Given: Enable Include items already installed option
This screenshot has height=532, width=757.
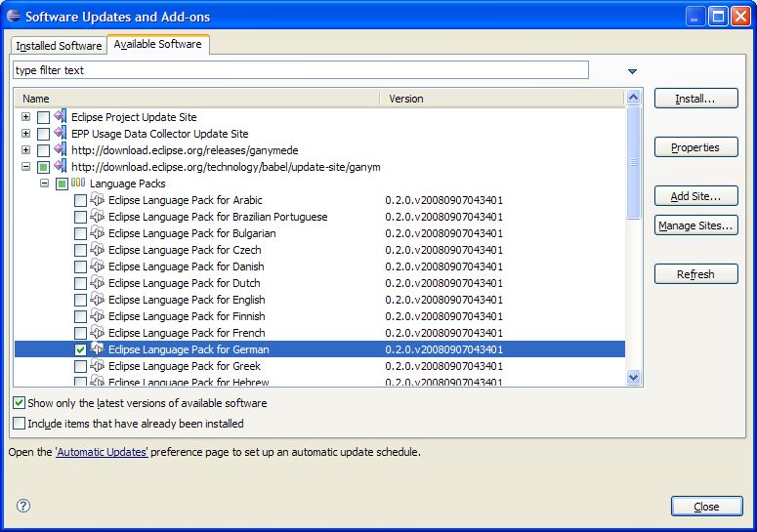Looking at the screenshot, I should click(x=19, y=424).
